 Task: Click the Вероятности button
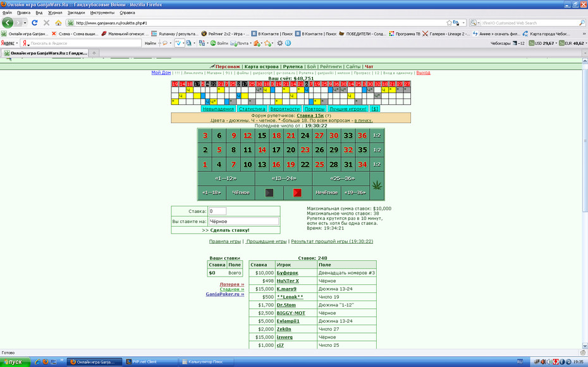(x=285, y=109)
